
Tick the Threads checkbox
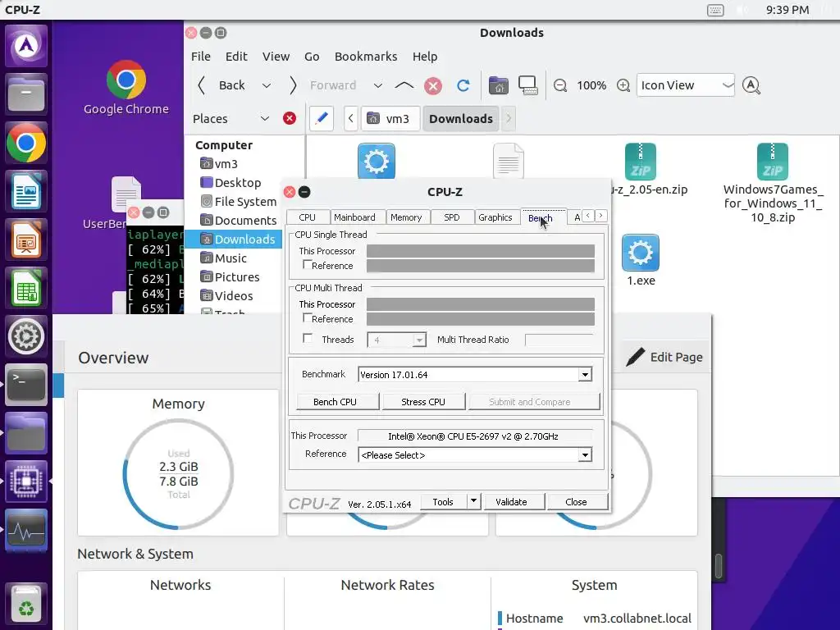(308, 339)
